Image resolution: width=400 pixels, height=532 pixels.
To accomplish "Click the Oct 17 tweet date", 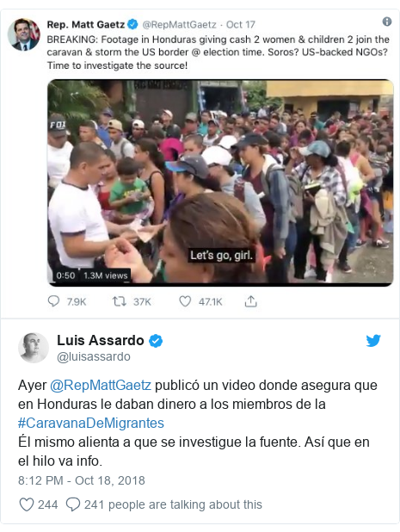I will click(240, 25).
